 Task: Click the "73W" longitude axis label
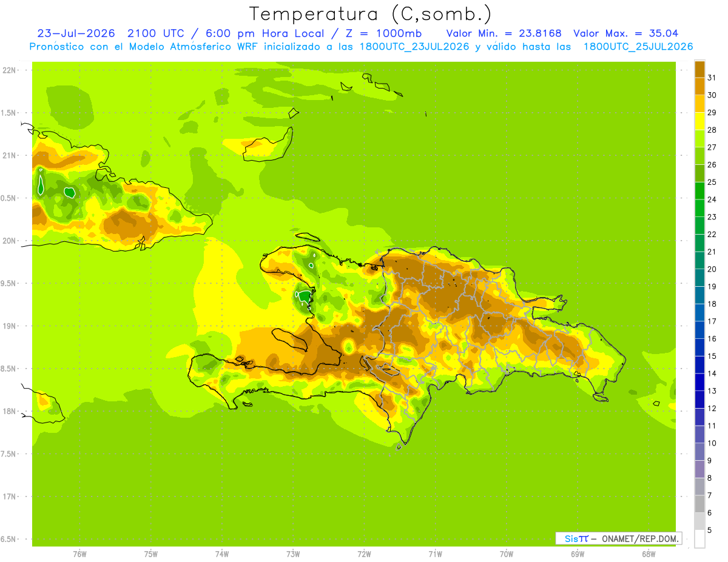[293, 554]
